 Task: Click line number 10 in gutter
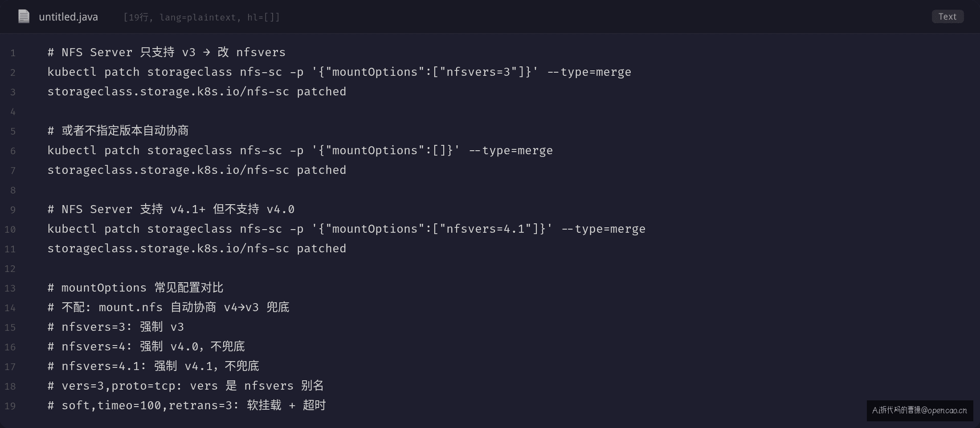point(10,230)
